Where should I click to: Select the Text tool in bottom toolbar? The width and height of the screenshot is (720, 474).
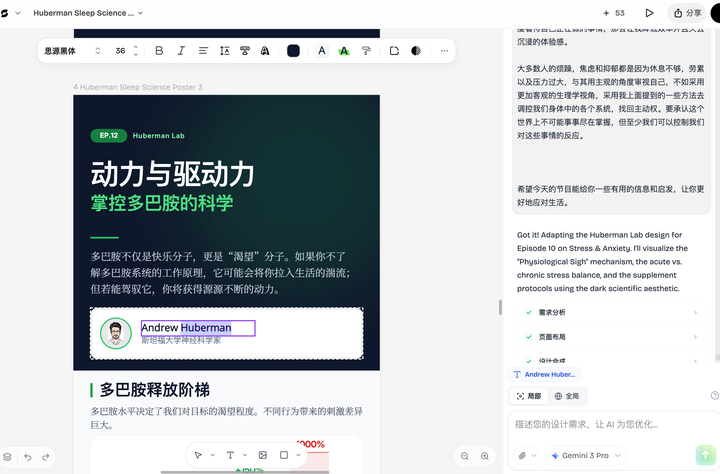pyautogui.click(x=230, y=455)
